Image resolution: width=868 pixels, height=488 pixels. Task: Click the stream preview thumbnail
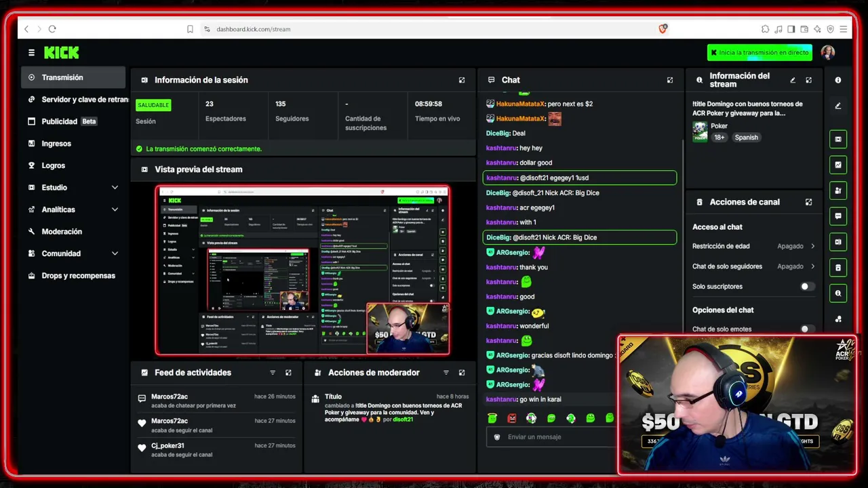click(x=302, y=270)
